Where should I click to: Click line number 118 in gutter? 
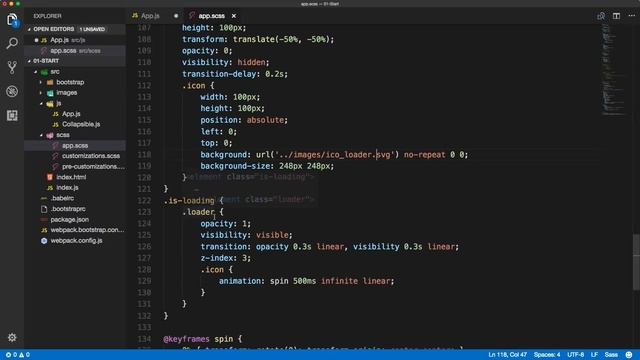(x=144, y=155)
